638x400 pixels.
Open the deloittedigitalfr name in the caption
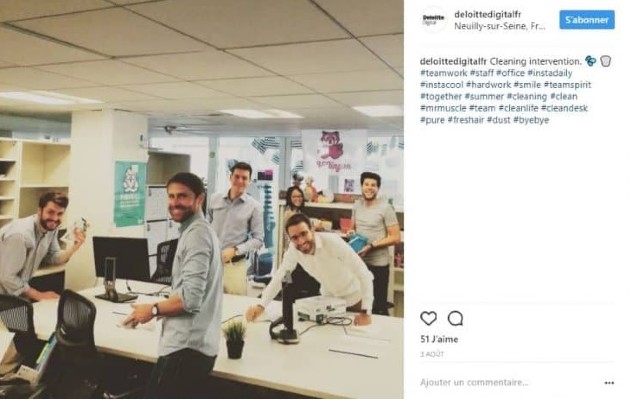[453, 61]
